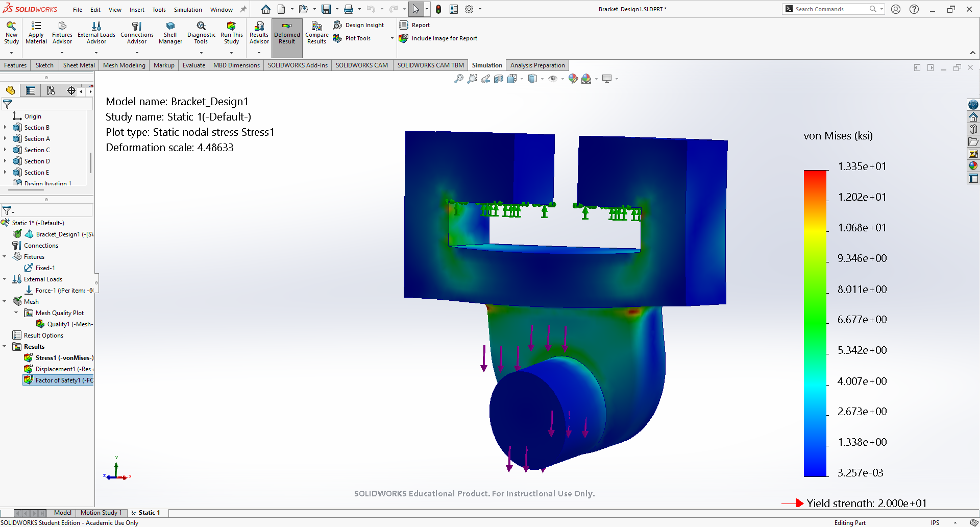Click IPS unit system in status bar
980x527 pixels.
[x=935, y=523]
